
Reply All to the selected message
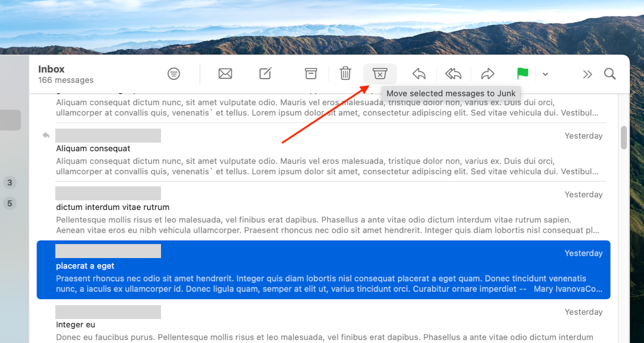click(453, 73)
